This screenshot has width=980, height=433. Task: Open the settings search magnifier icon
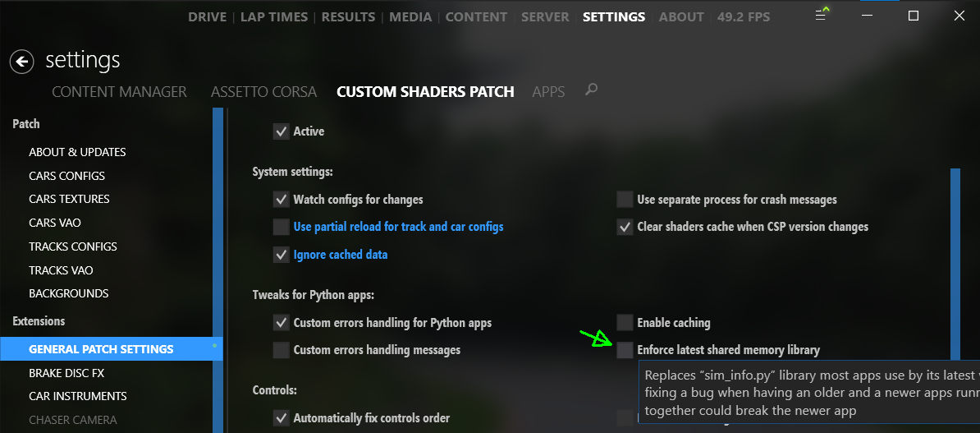(591, 90)
